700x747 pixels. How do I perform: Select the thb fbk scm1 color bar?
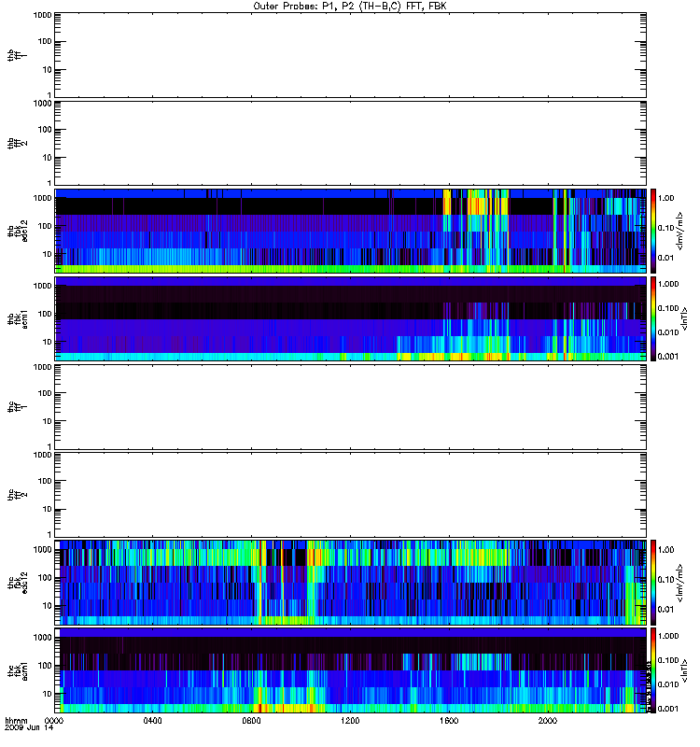tap(653, 318)
